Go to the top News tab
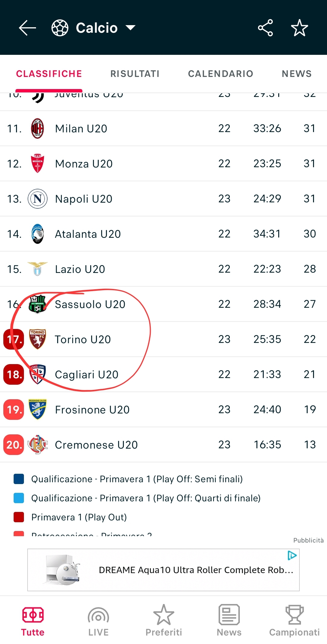This screenshot has width=327, height=644. (296, 74)
